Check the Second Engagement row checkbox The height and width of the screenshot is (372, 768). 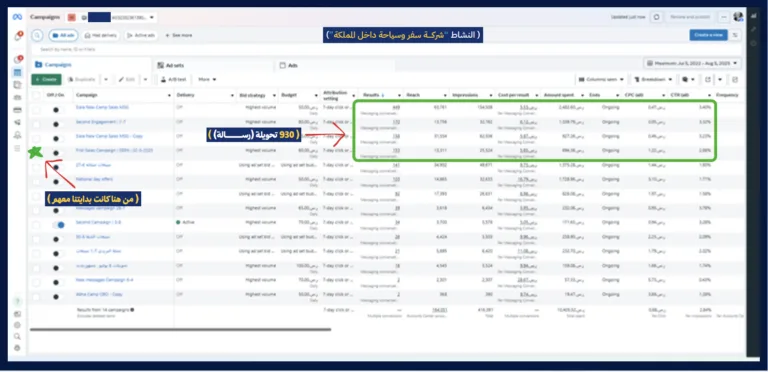(36, 124)
